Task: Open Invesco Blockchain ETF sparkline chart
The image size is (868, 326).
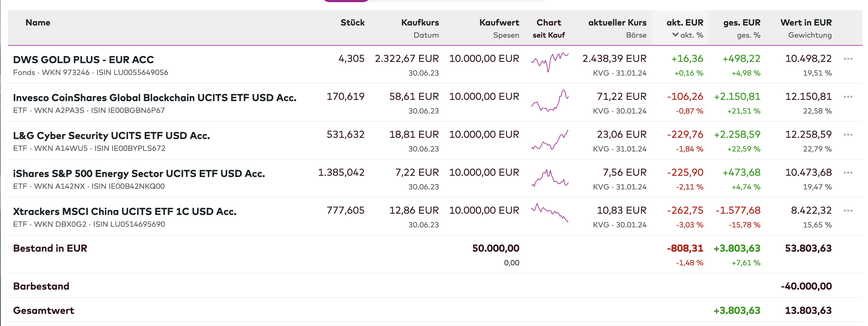Action: [x=549, y=100]
